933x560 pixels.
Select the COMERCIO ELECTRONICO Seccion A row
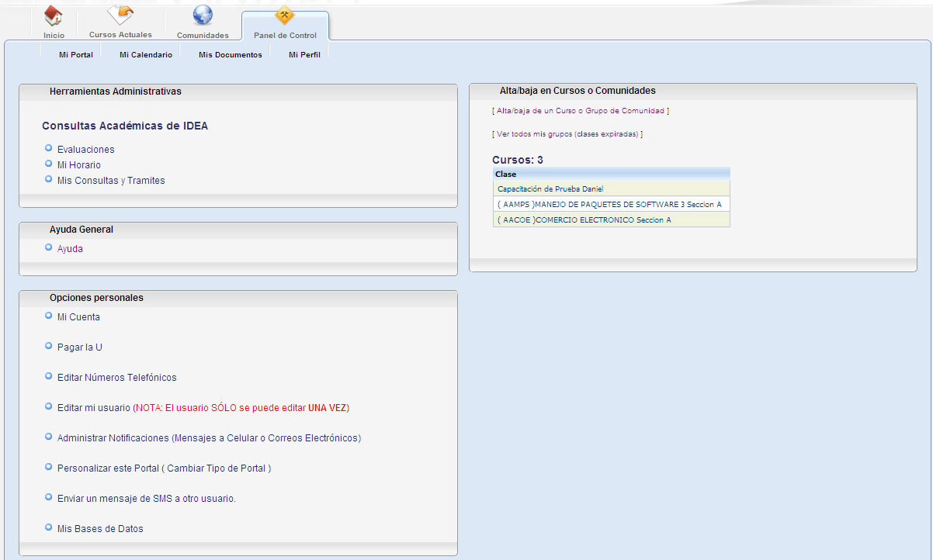(x=612, y=220)
